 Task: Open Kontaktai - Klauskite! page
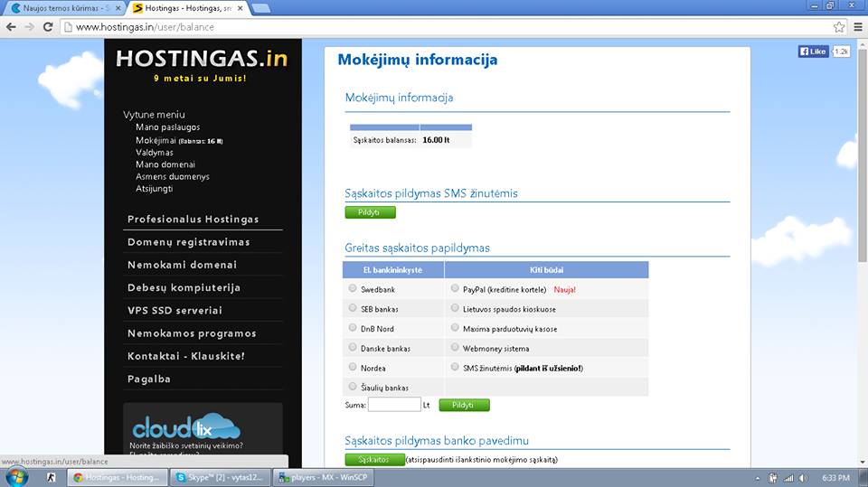(x=186, y=356)
